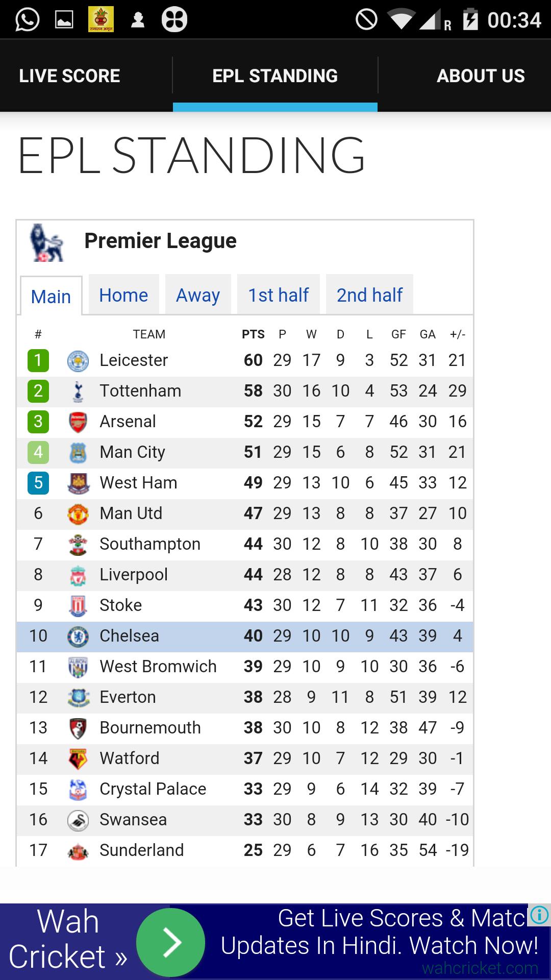Open the ABOUT US tab

[x=481, y=76]
